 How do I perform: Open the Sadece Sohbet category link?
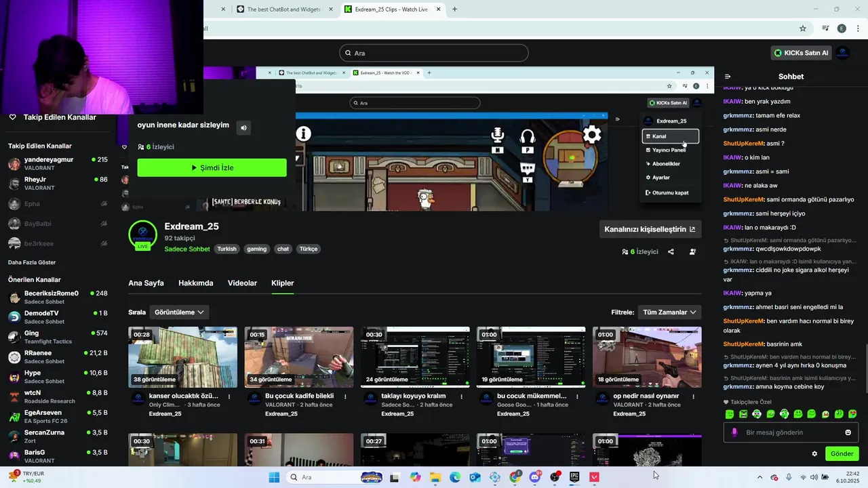(x=187, y=249)
